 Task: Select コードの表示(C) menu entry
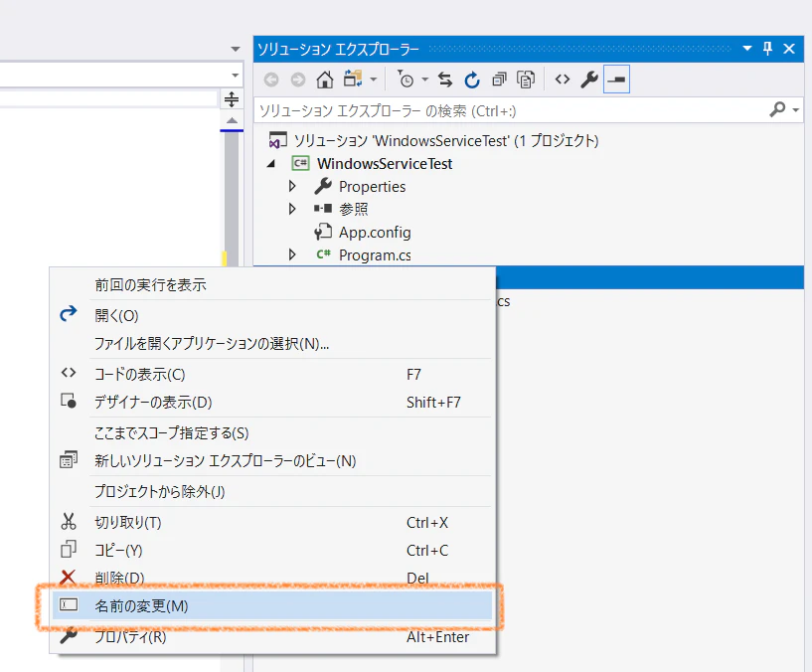coord(272,374)
